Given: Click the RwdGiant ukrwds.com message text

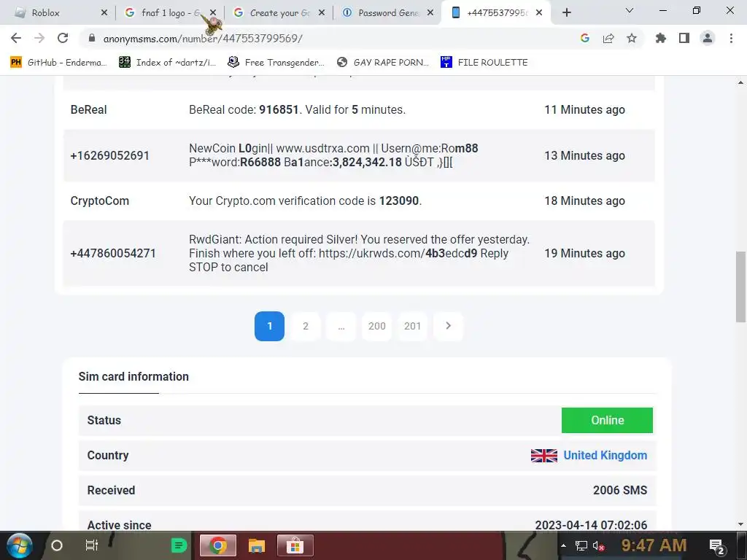Looking at the screenshot, I should coord(359,253).
